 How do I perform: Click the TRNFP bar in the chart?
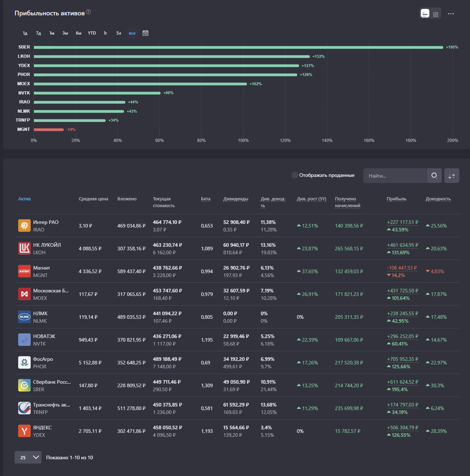click(x=70, y=121)
